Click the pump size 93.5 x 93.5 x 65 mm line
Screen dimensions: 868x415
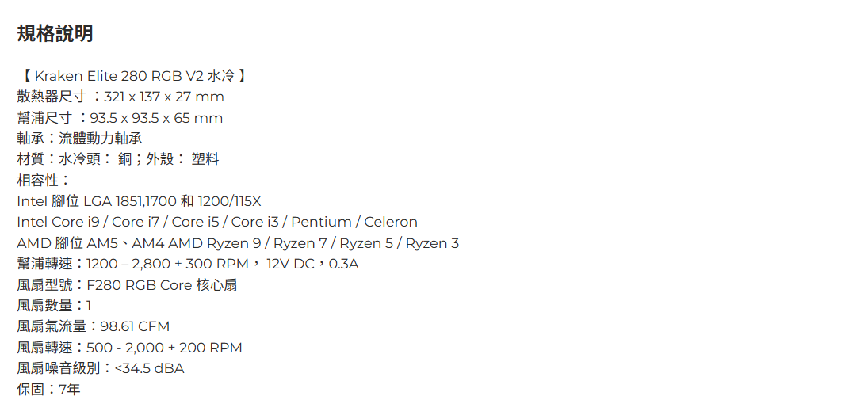pos(120,118)
